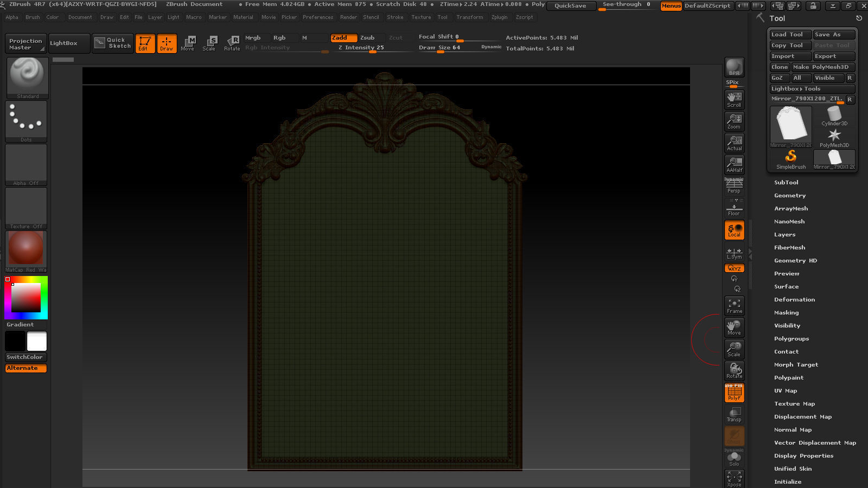Click the Xpose icon

[734, 479]
